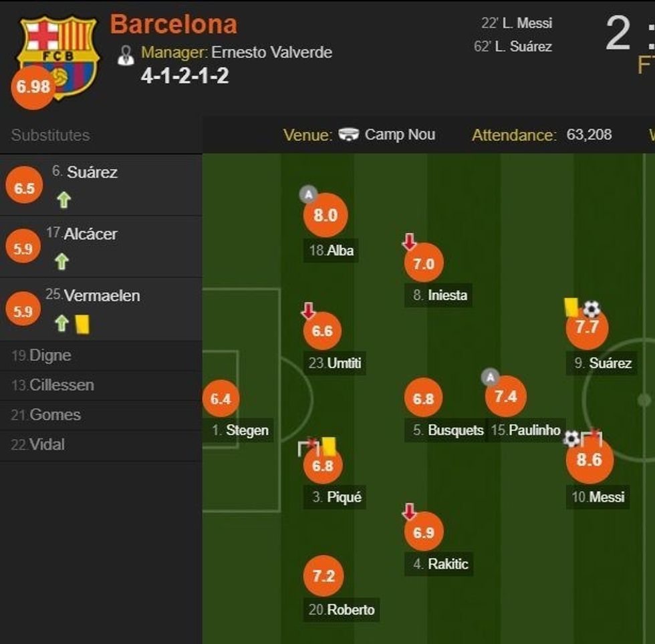Image resolution: width=655 pixels, height=644 pixels.
Task: Click the assist badge above Alba
Action: pos(308,193)
